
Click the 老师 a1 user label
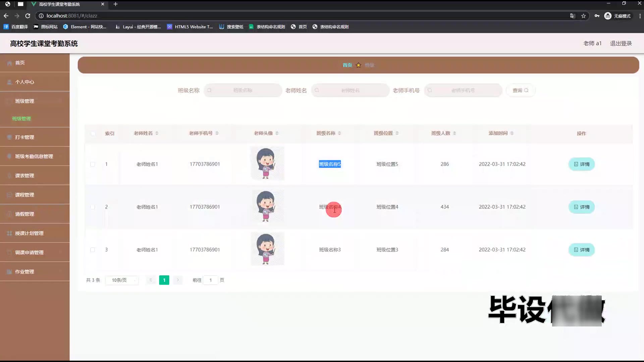pyautogui.click(x=592, y=44)
